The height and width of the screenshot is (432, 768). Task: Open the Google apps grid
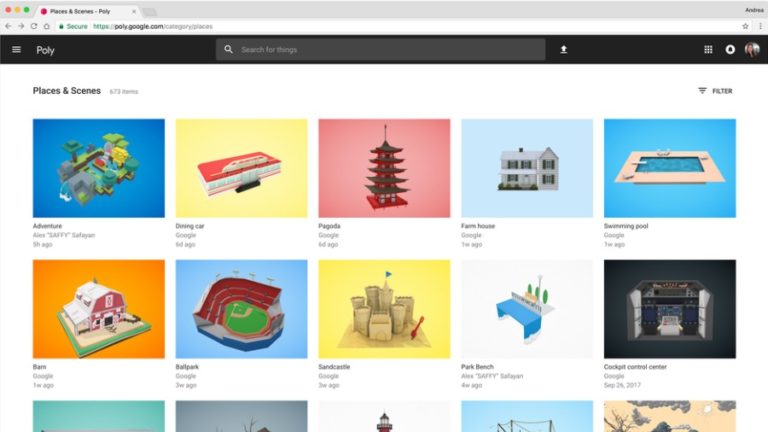pyautogui.click(x=708, y=49)
